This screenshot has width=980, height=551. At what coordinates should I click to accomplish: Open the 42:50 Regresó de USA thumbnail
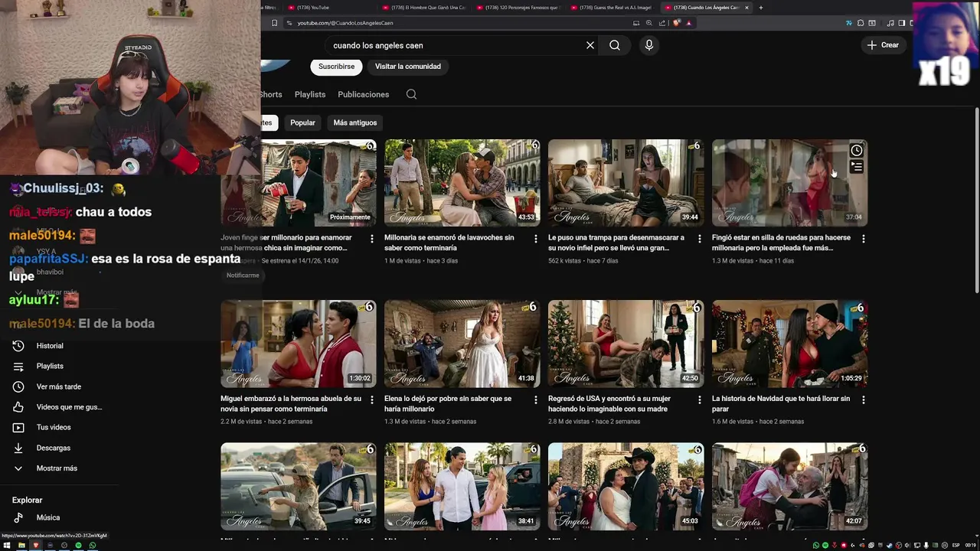click(626, 344)
